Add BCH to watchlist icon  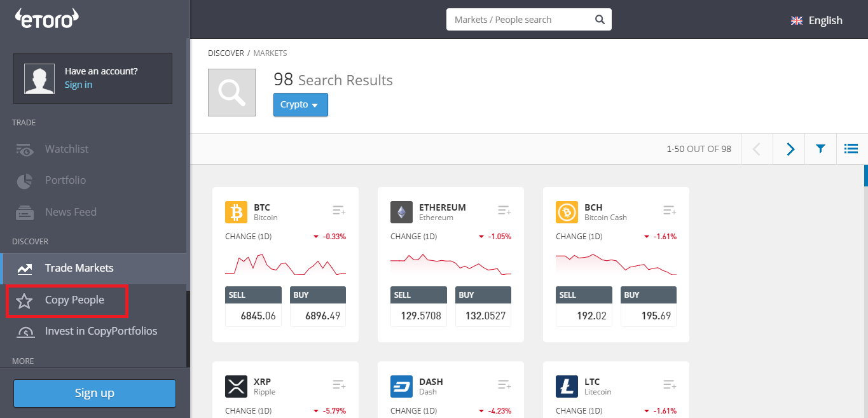click(670, 211)
